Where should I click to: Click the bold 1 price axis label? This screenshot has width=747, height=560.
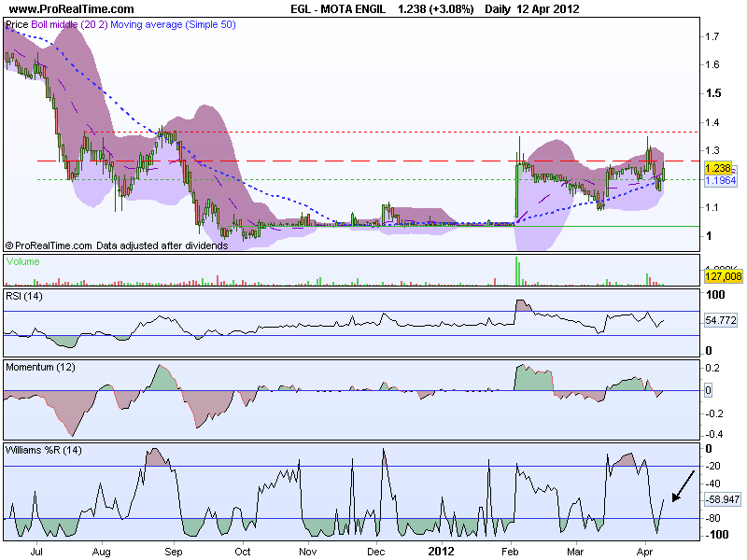click(709, 236)
